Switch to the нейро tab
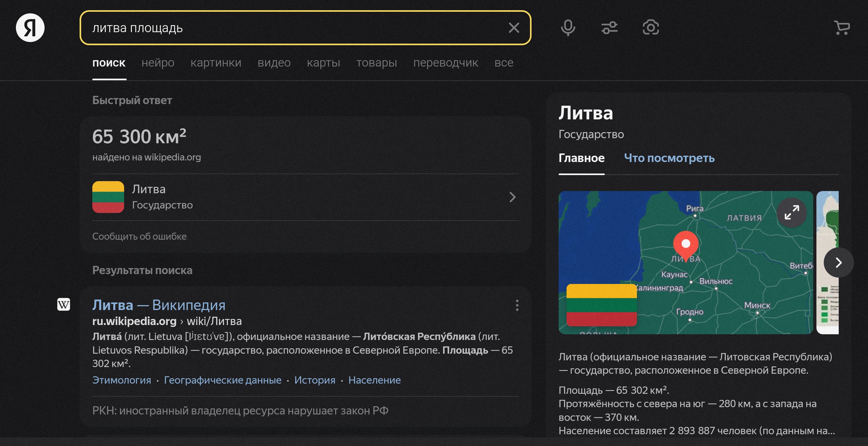This screenshot has height=446, width=868. tap(158, 63)
